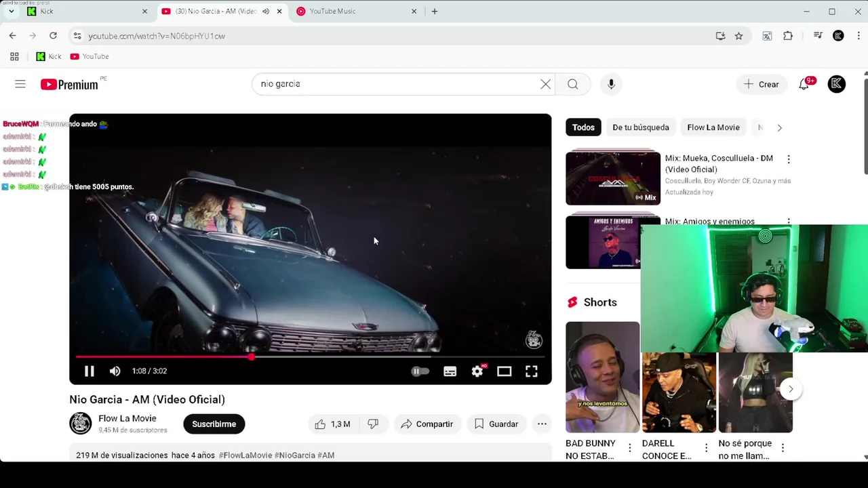
Task: Open options for Mix Mueka video
Action: [788, 159]
